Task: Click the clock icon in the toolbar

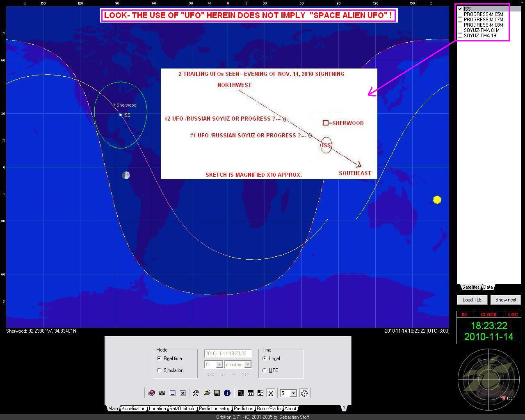Action: [304, 393]
